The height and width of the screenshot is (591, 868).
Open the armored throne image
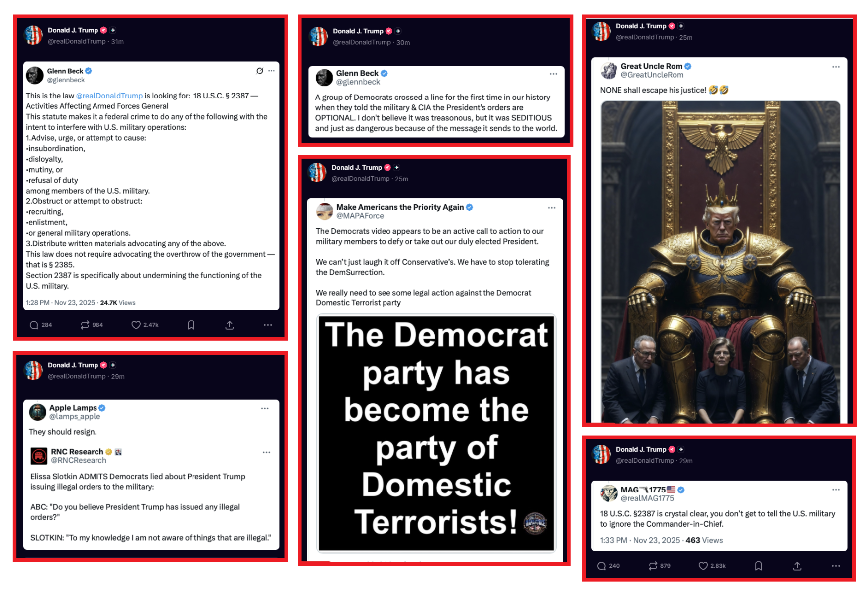[720, 262]
